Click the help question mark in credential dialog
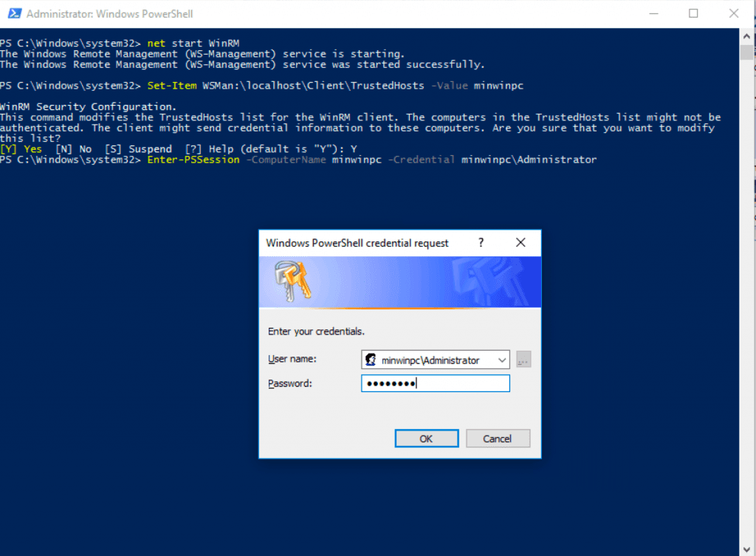 coord(481,242)
